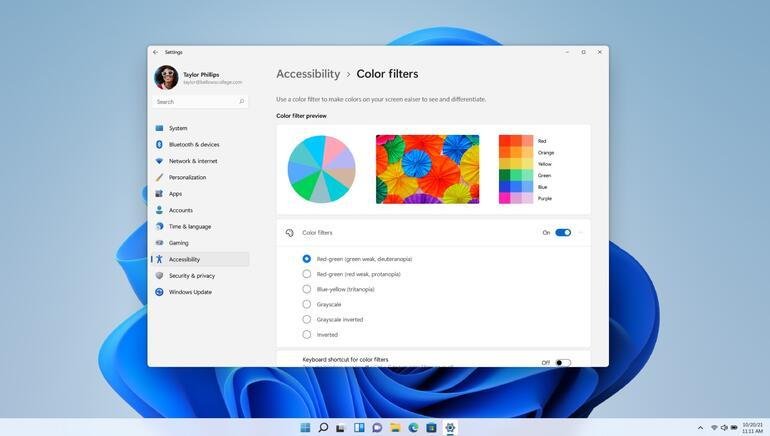Open Microsoft Store from the taskbar
Screen dimensions: 770x436
point(432,428)
